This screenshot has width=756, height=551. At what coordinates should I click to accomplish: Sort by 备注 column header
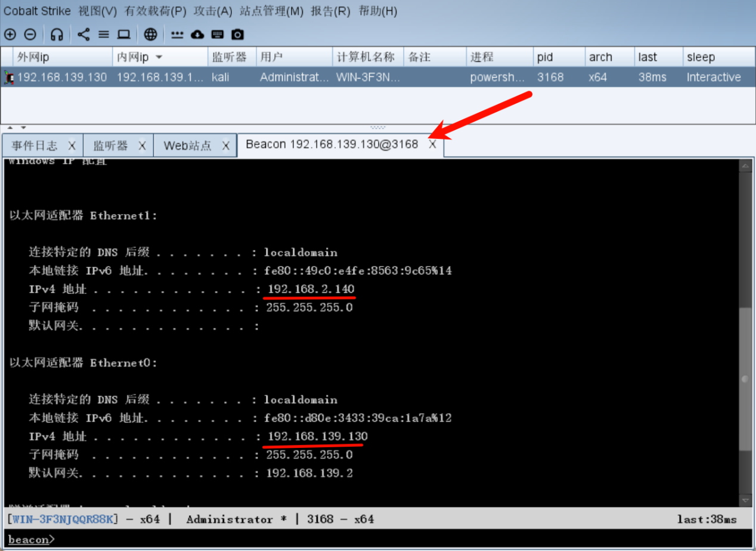[x=435, y=57]
